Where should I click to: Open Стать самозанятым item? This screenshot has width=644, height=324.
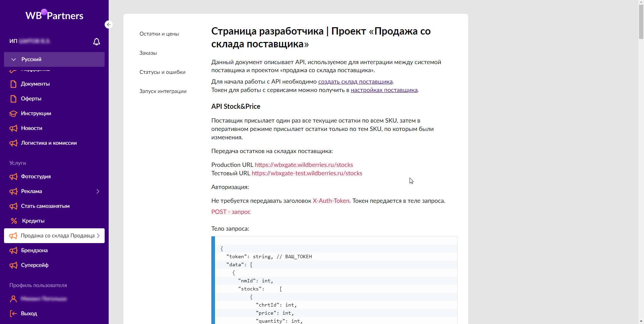(45, 206)
